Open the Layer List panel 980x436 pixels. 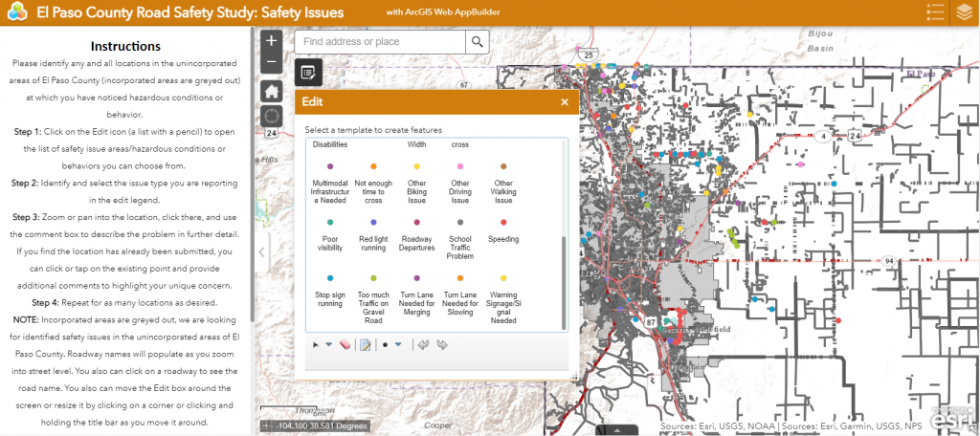click(x=965, y=12)
